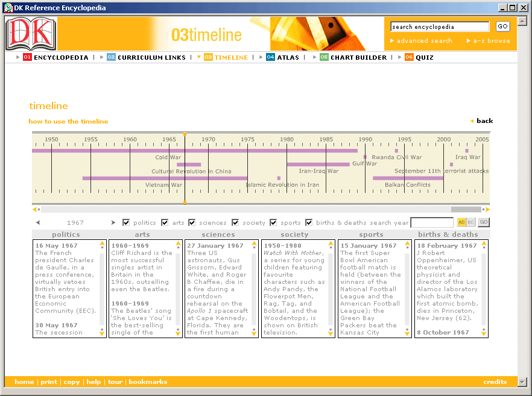The image size is (532, 396).
Task: Open a-z browse
Action: click(x=488, y=41)
